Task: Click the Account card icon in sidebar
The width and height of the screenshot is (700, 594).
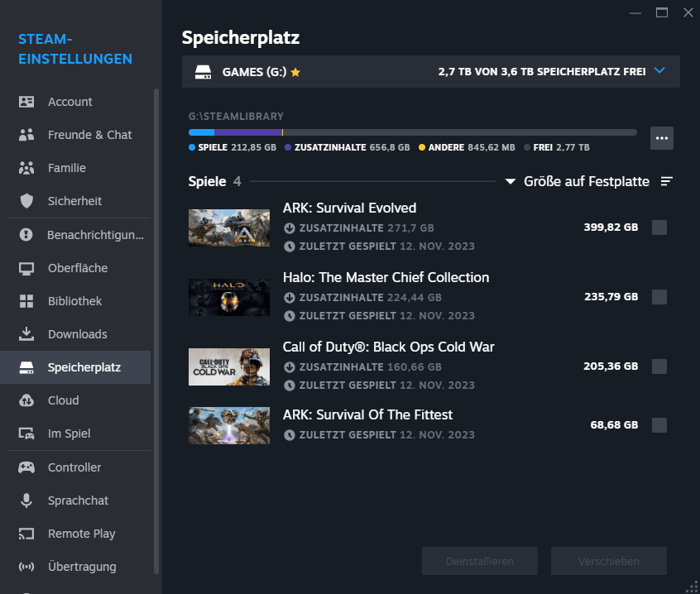Action: 26,102
